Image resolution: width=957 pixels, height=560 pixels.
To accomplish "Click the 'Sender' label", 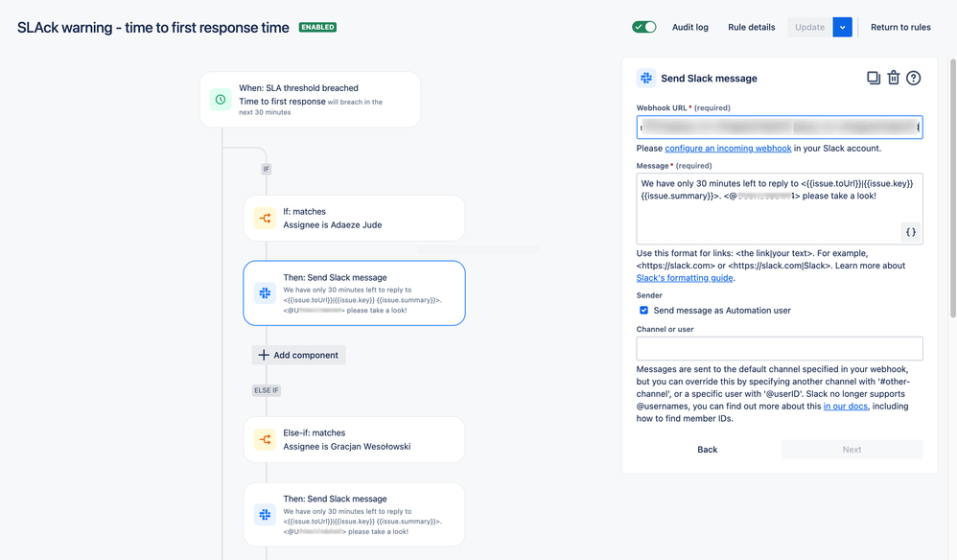I will 649,295.
